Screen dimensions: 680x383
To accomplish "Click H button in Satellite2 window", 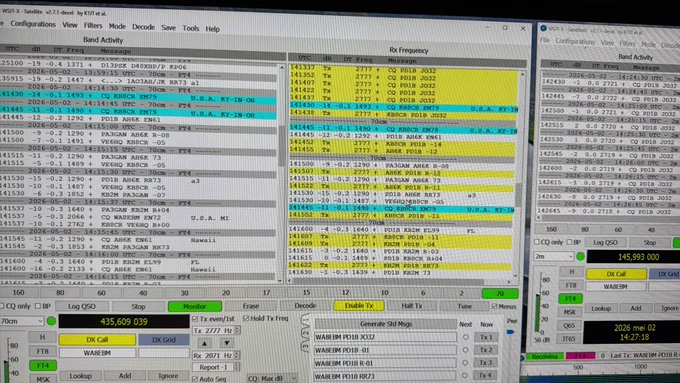I will pyautogui.click(x=571, y=272).
